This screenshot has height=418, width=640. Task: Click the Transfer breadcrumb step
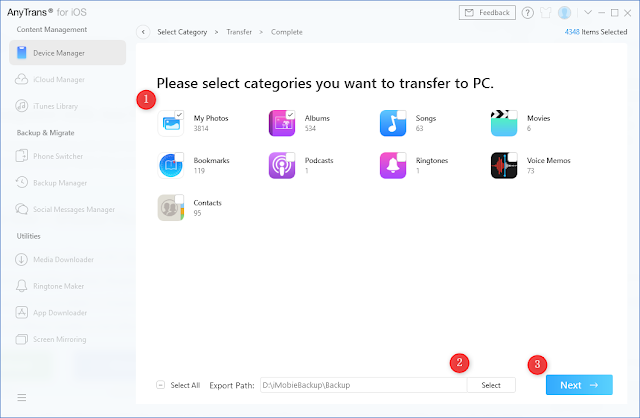coord(239,32)
